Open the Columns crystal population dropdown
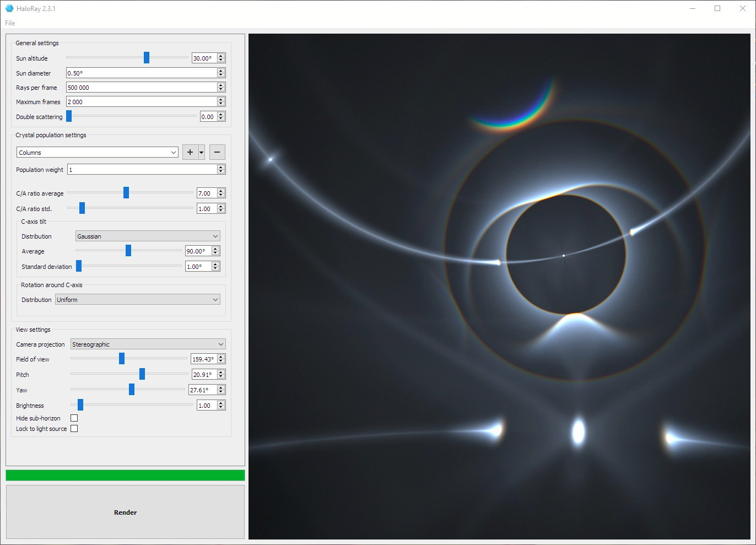Viewport: 756px width, 545px height. [98, 153]
